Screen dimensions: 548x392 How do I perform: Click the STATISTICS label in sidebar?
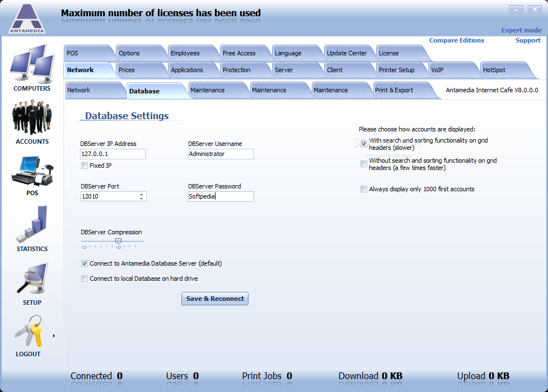click(x=32, y=249)
